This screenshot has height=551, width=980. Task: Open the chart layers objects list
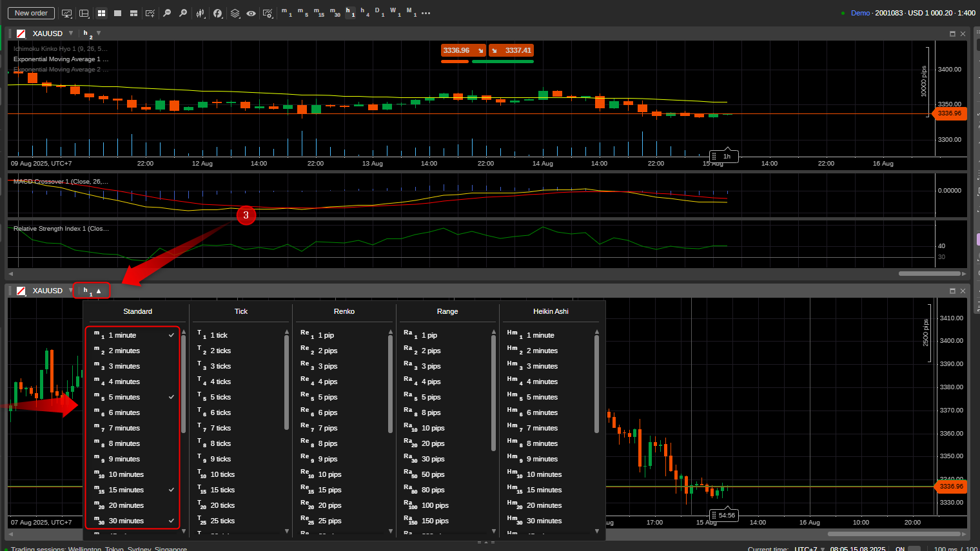coord(235,13)
